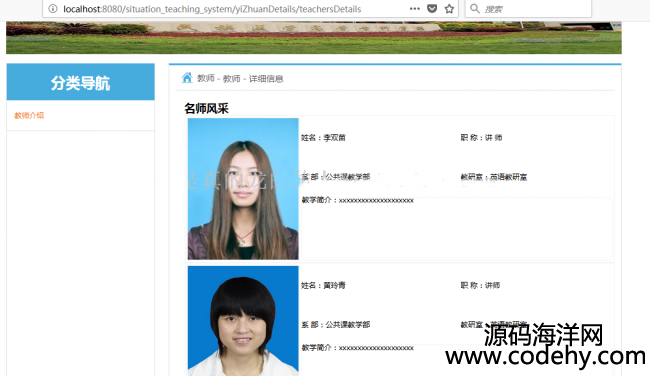This screenshot has width=650, height=376.
Task: Click the site info icon in address bar
Action: 53,9
